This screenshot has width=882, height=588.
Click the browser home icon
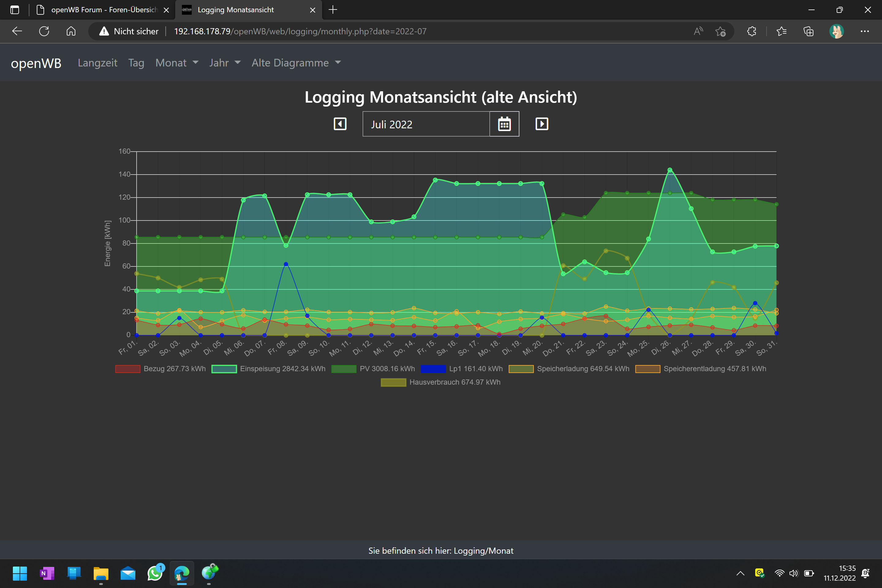(x=71, y=31)
